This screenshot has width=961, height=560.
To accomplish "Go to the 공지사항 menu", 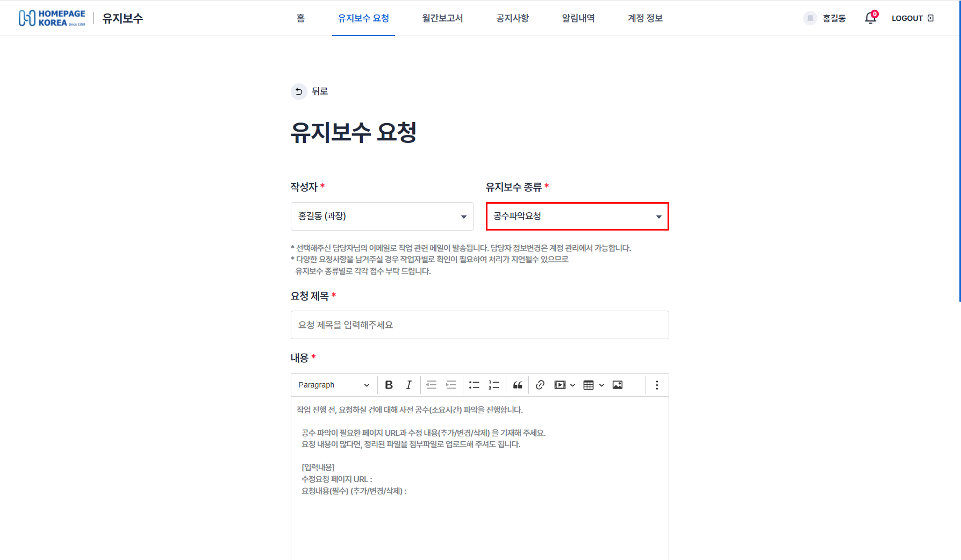I will [x=512, y=18].
